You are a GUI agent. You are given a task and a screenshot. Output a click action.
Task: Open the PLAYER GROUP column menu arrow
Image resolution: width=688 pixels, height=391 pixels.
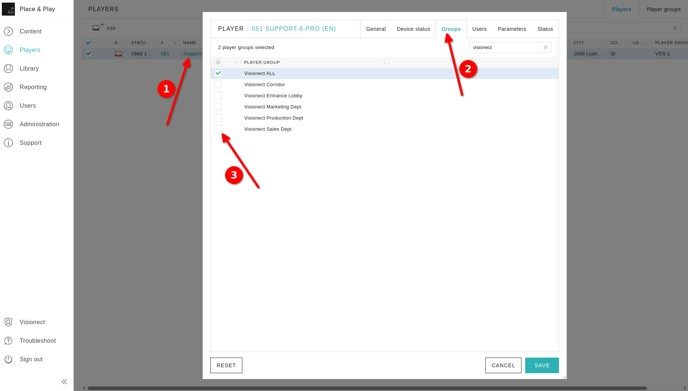pos(385,62)
